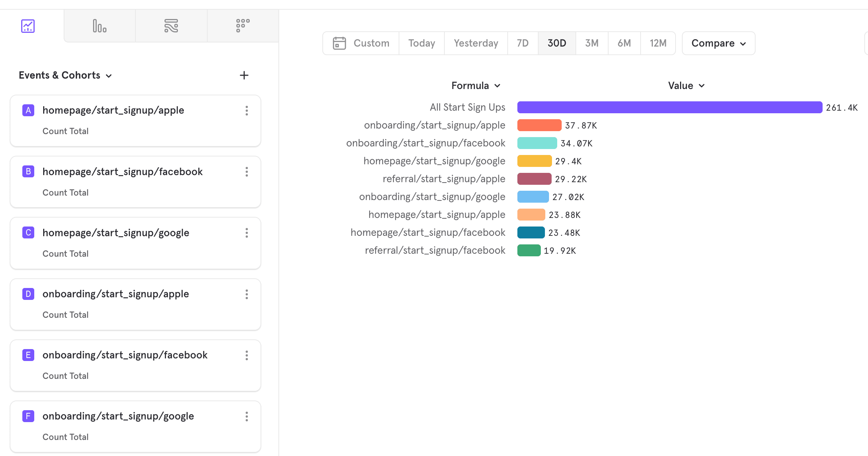
Task: Switch to the Flows icon tab
Action: (x=171, y=26)
